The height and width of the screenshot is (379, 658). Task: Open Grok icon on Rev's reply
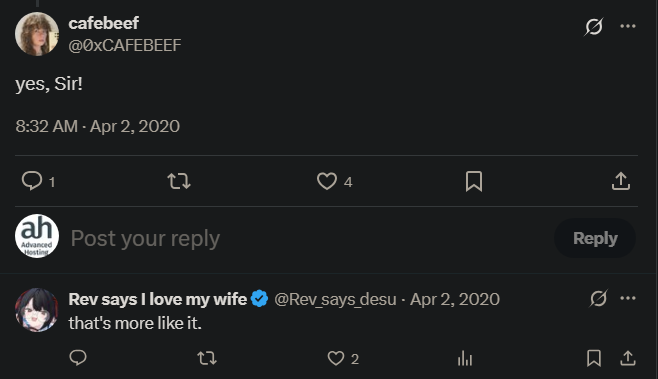[x=598, y=298]
